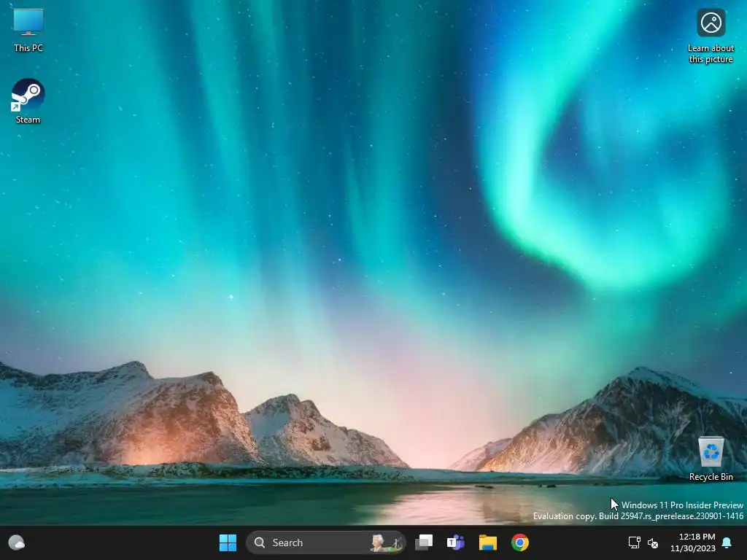Open the notification bell icon
The image size is (747, 560).
[727, 542]
